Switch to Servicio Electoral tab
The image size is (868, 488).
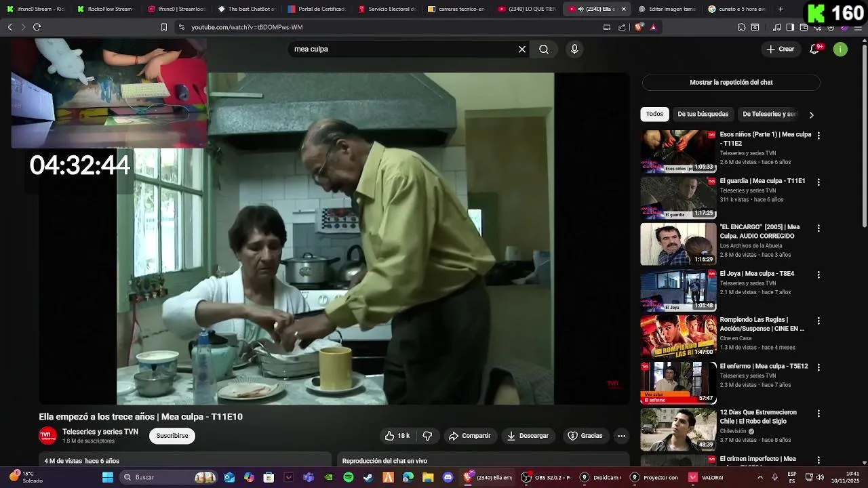[x=387, y=9]
